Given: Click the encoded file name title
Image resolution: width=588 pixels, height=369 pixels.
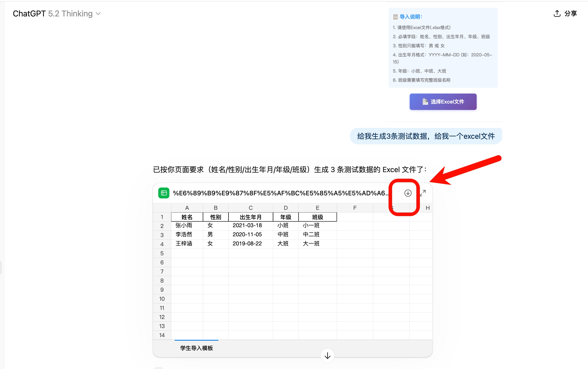Looking at the screenshot, I should [x=281, y=193].
